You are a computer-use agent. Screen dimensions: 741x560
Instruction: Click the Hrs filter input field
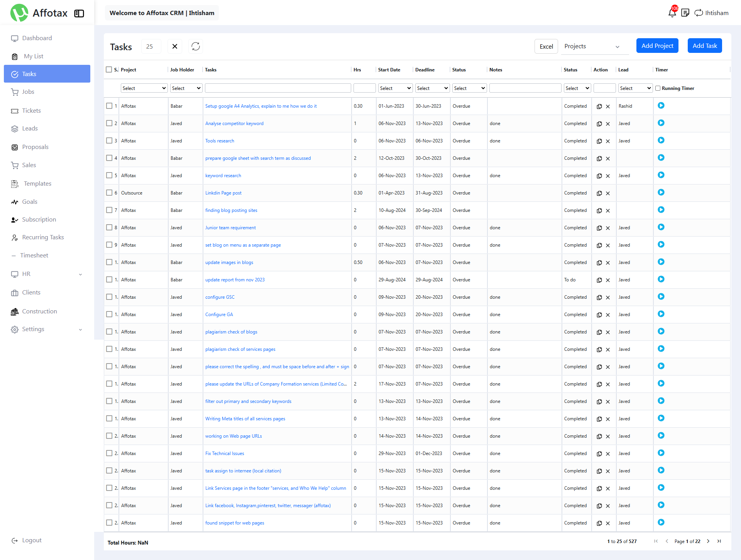(x=365, y=88)
